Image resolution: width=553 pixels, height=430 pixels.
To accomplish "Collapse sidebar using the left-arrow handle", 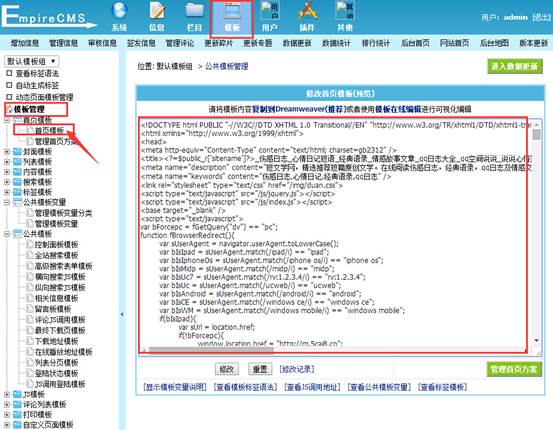I will pyautogui.click(x=122, y=314).
